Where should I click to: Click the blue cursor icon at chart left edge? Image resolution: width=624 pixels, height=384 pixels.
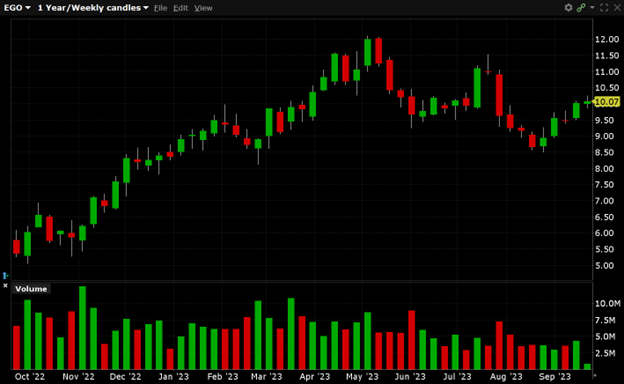click(5, 275)
